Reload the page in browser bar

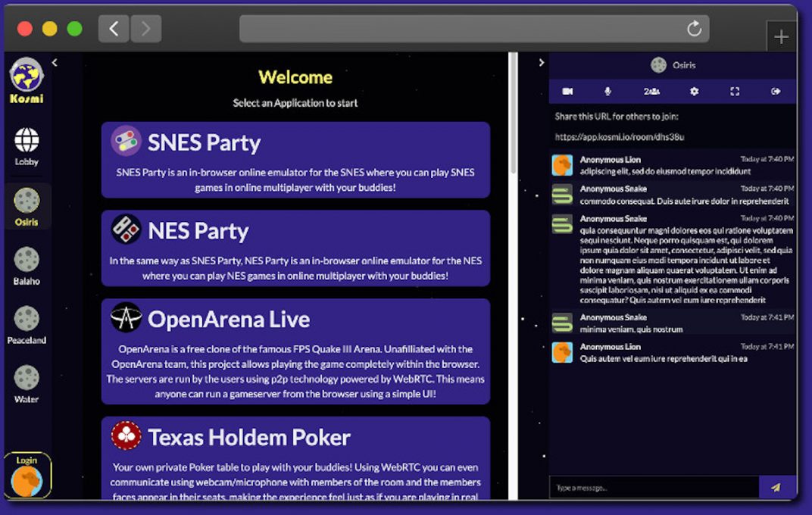pyautogui.click(x=694, y=29)
